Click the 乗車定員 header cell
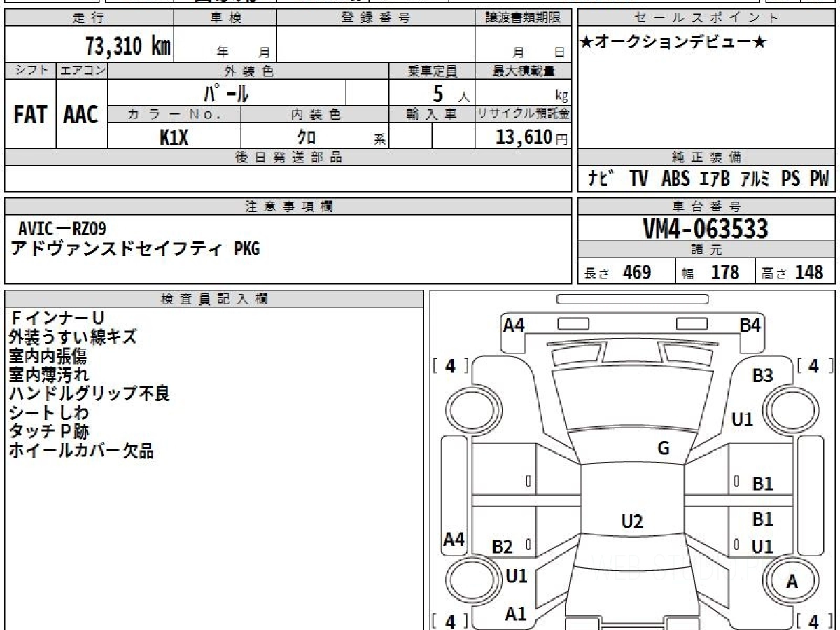 tap(432, 70)
